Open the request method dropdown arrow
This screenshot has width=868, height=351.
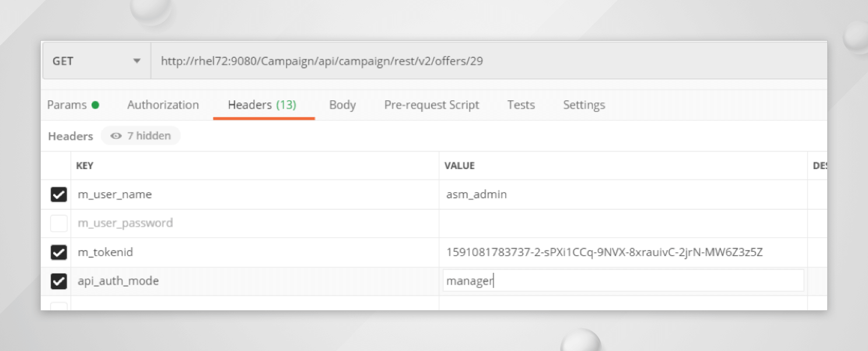[137, 61]
